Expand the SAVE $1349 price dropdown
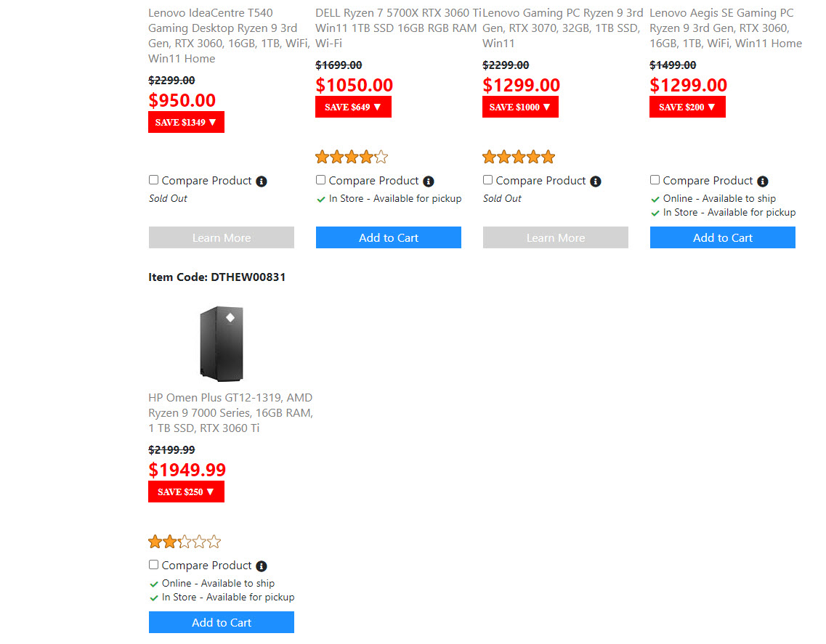 (x=186, y=122)
